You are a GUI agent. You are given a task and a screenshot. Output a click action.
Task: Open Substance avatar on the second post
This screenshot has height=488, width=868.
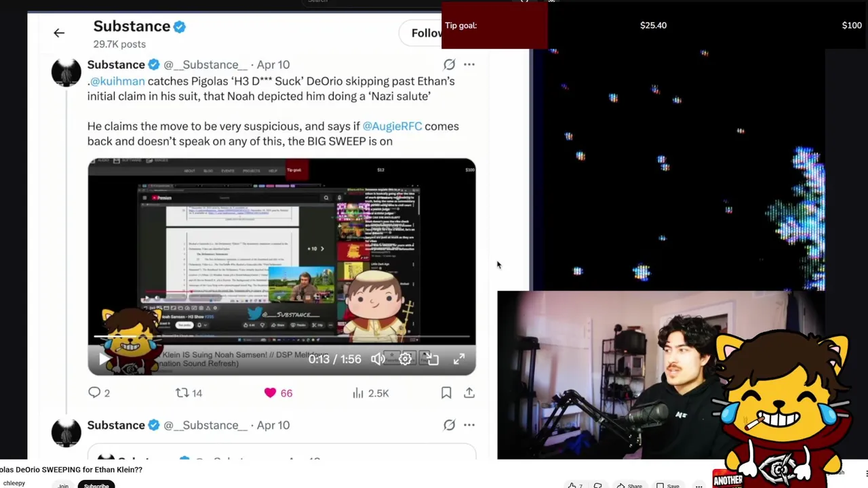(x=66, y=432)
